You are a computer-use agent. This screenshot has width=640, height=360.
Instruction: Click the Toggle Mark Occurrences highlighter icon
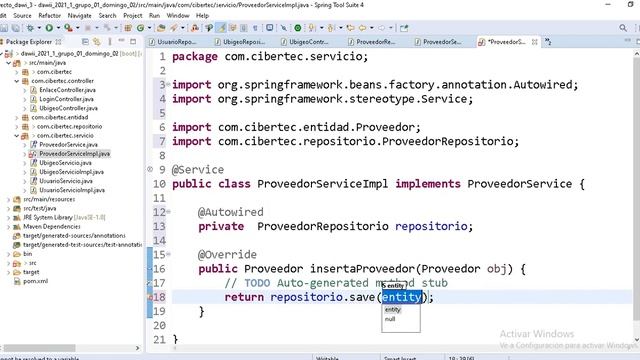click(x=222, y=28)
